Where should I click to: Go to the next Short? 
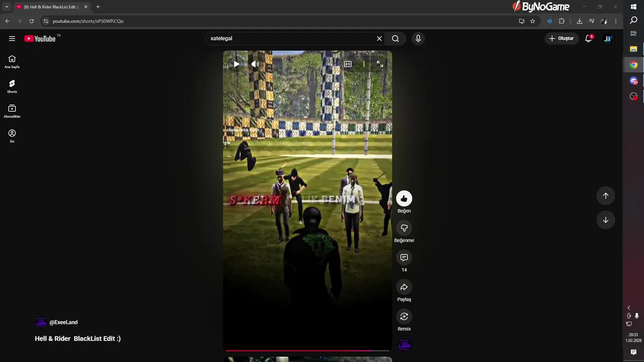[606, 220]
